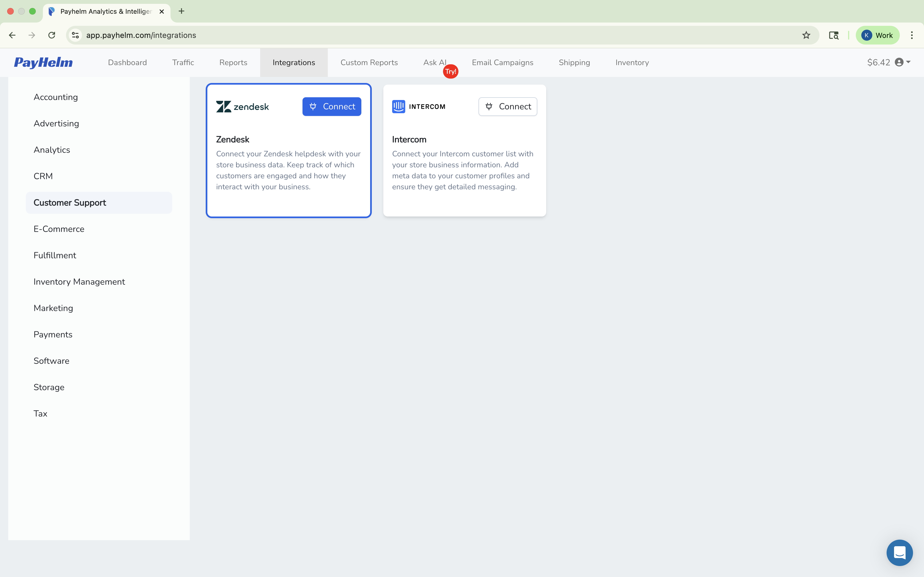Open the browser side panel search icon
The width and height of the screenshot is (924, 577).
[x=834, y=35]
